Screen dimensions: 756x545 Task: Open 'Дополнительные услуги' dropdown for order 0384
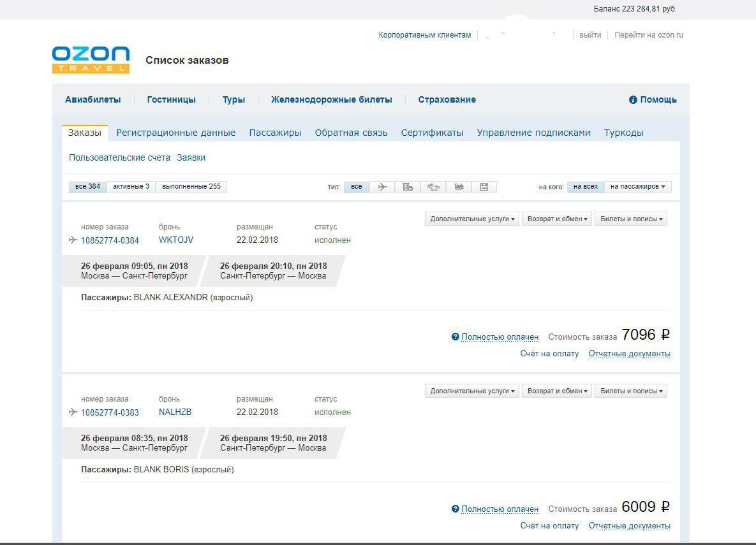472,219
